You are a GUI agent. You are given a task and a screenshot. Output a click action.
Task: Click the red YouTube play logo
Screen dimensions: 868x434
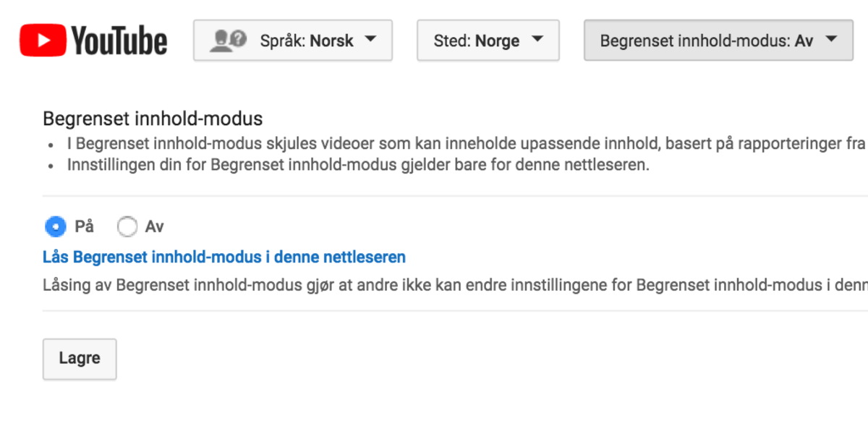pyautogui.click(x=43, y=41)
